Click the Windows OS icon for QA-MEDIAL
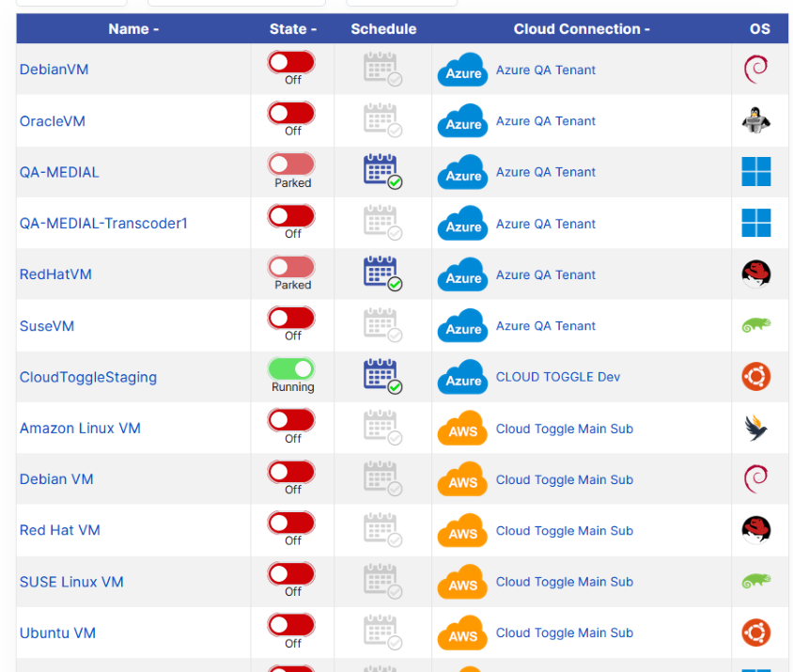Viewport: 793px width, 672px height. (755, 172)
